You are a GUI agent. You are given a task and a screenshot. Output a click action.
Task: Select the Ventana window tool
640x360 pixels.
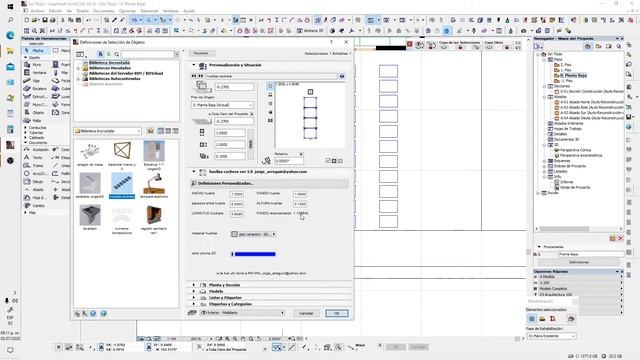pyautogui.click(x=35, y=73)
